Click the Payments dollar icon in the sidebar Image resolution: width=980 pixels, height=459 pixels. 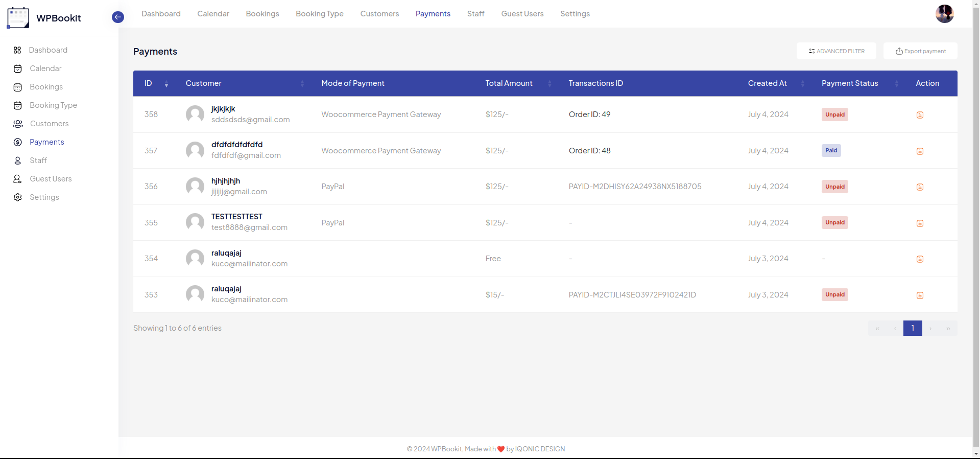[17, 142]
